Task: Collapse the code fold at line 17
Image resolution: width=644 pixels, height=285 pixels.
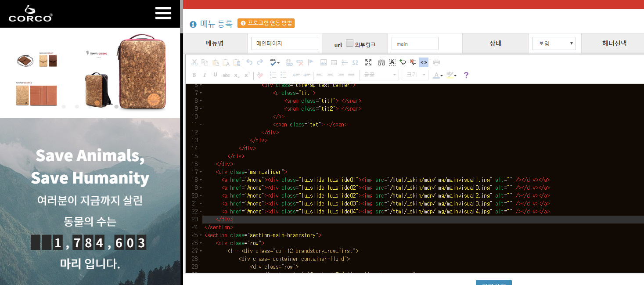Action: point(201,172)
